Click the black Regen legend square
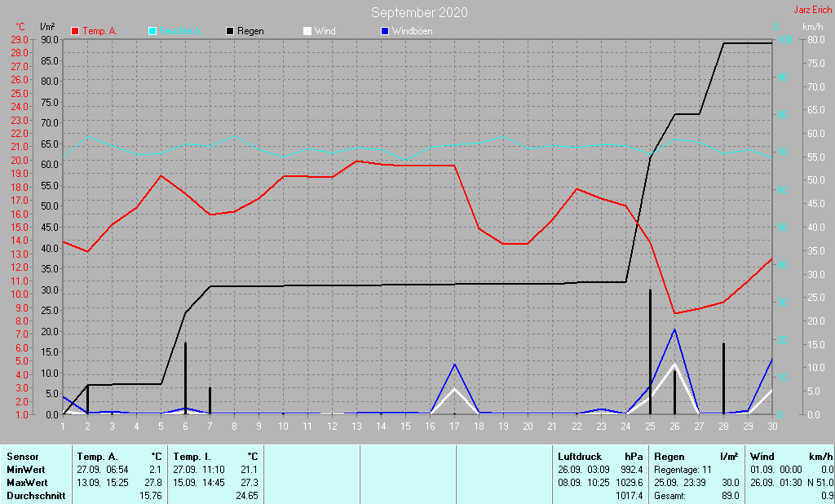The height and width of the screenshot is (504, 835). (x=230, y=31)
